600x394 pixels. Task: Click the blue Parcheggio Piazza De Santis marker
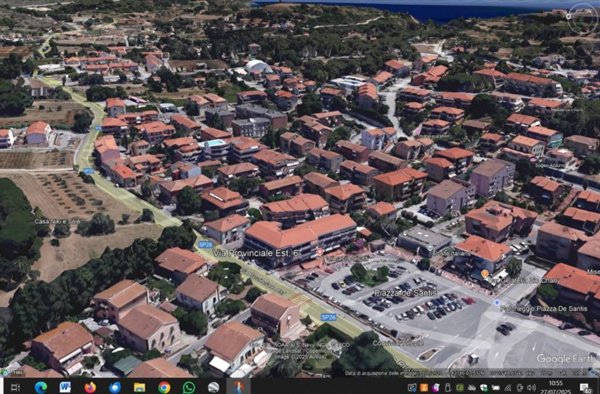[x=497, y=303]
